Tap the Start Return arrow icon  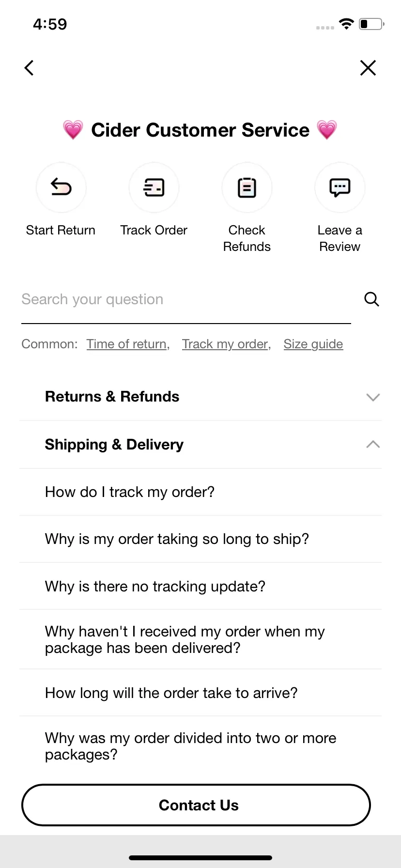(61, 187)
